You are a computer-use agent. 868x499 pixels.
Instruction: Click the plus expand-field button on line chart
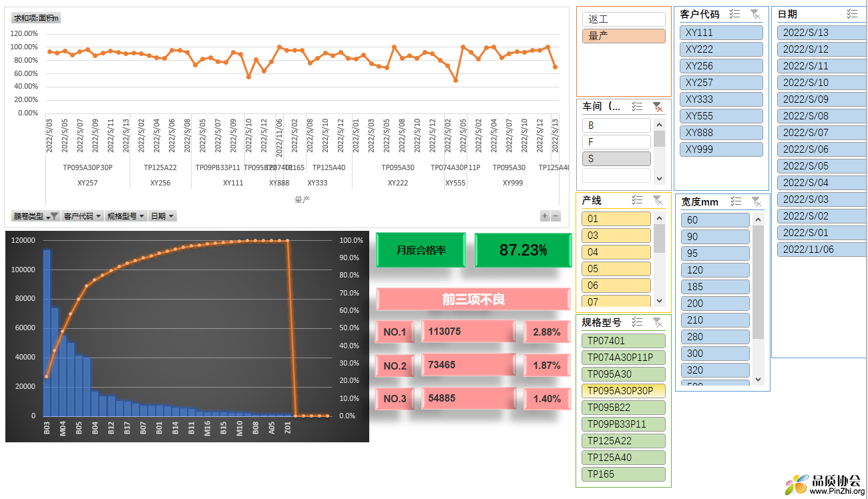point(545,215)
